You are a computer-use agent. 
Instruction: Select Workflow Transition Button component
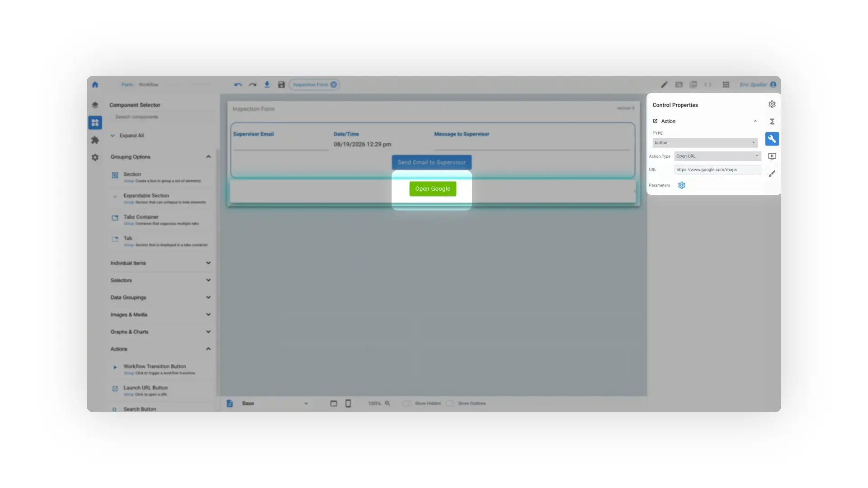pos(161,369)
